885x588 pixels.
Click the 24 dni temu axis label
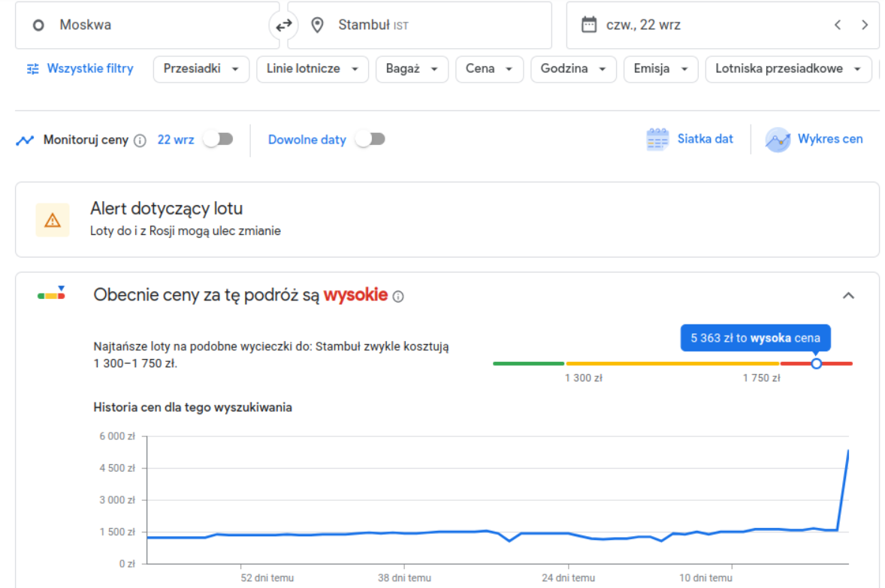[569, 577]
